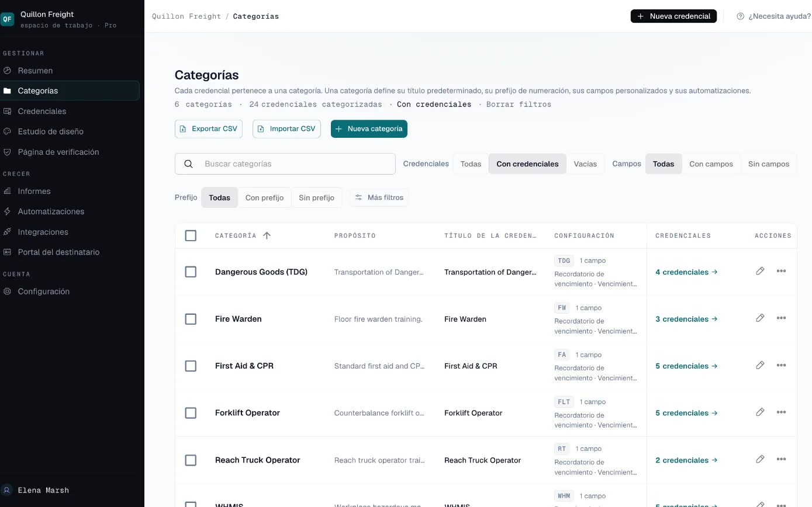The image size is (812, 507).
Task: Tick the Forklift Operator checkbox
Action: [191, 413]
